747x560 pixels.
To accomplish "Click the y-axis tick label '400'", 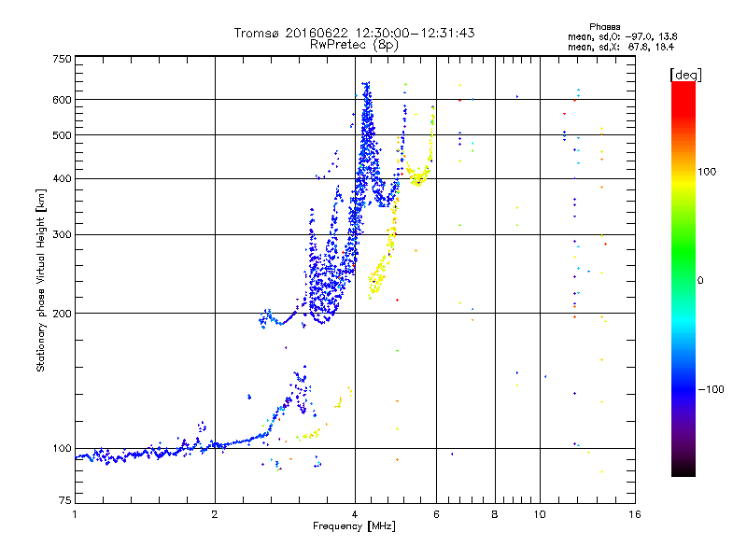I will click(62, 179).
